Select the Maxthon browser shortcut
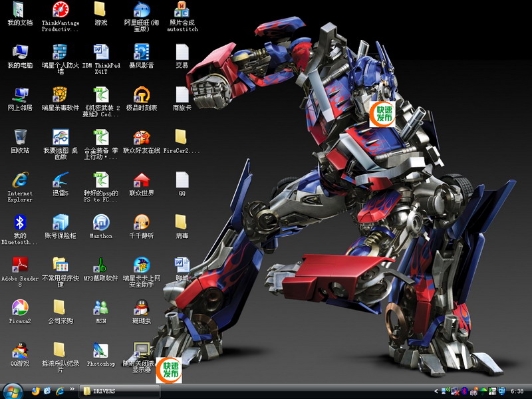This screenshot has width=532, height=399. 101,227
